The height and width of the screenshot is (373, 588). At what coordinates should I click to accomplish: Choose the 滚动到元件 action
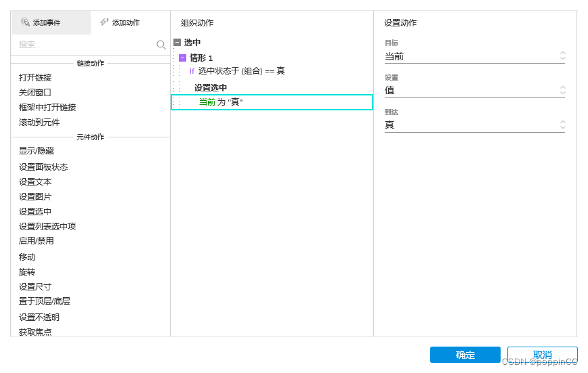(x=39, y=123)
